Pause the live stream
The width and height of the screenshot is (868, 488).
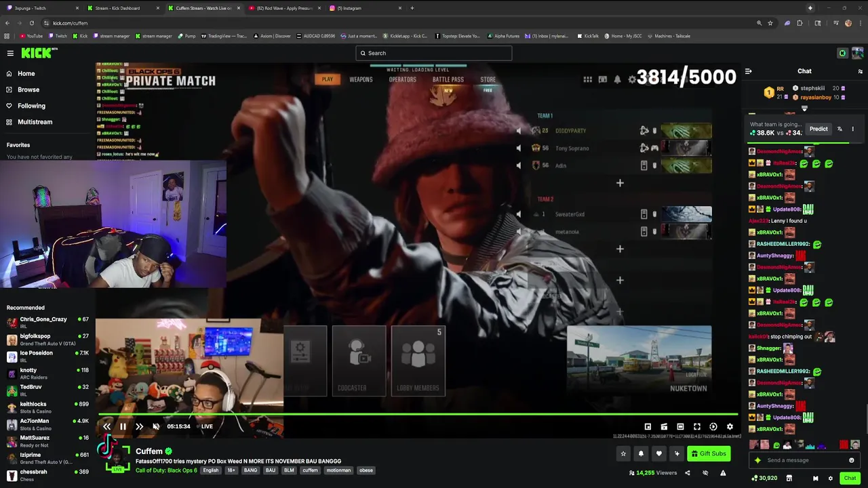[x=123, y=426]
